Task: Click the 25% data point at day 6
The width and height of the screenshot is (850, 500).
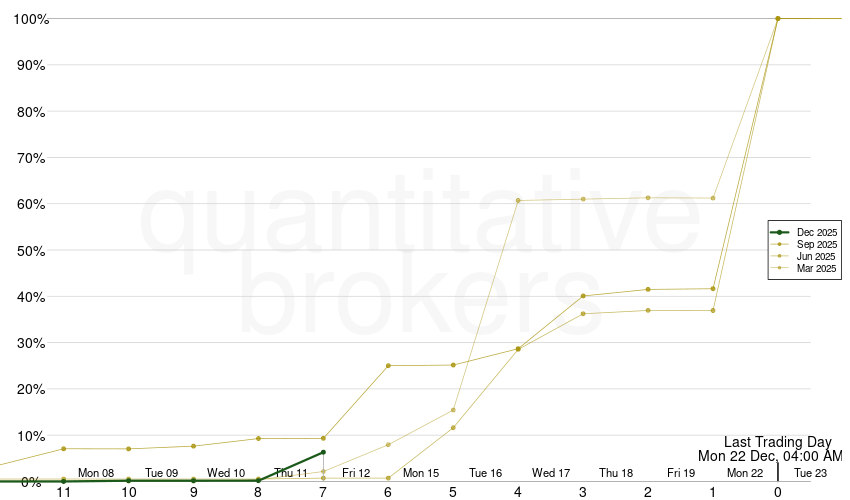Action: (388, 365)
